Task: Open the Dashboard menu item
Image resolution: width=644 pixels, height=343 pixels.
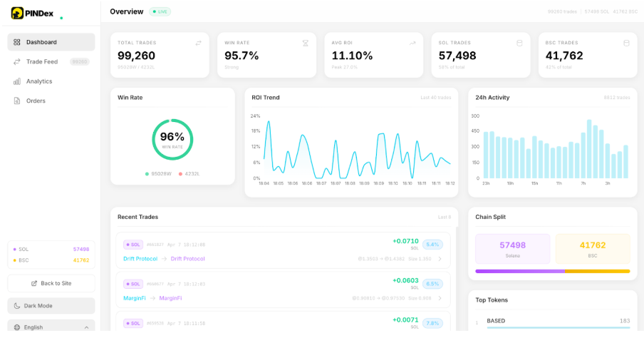Action: 51,42
